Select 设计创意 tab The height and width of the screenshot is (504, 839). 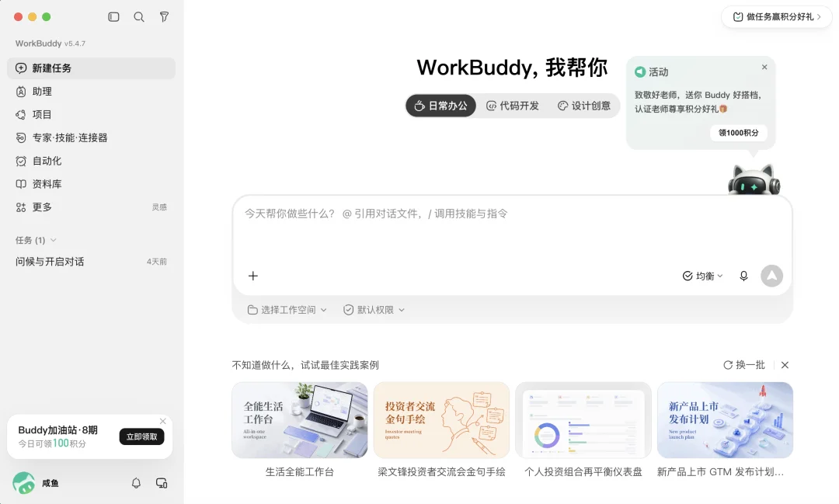(x=584, y=106)
